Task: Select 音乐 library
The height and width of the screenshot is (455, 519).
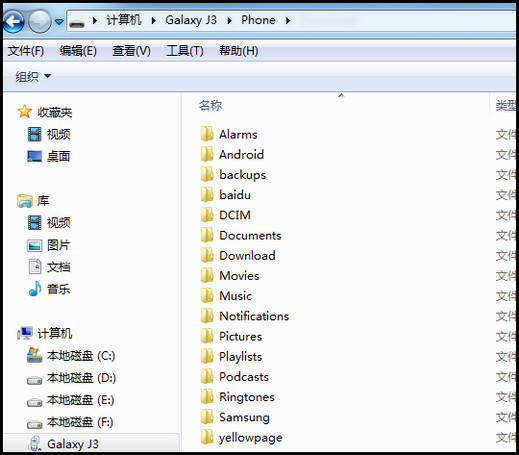Action: pyautogui.click(x=49, y=289)
